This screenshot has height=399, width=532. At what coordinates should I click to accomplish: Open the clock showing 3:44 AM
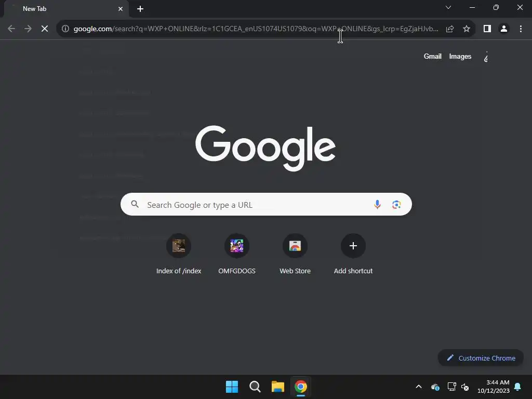[494, 387]
